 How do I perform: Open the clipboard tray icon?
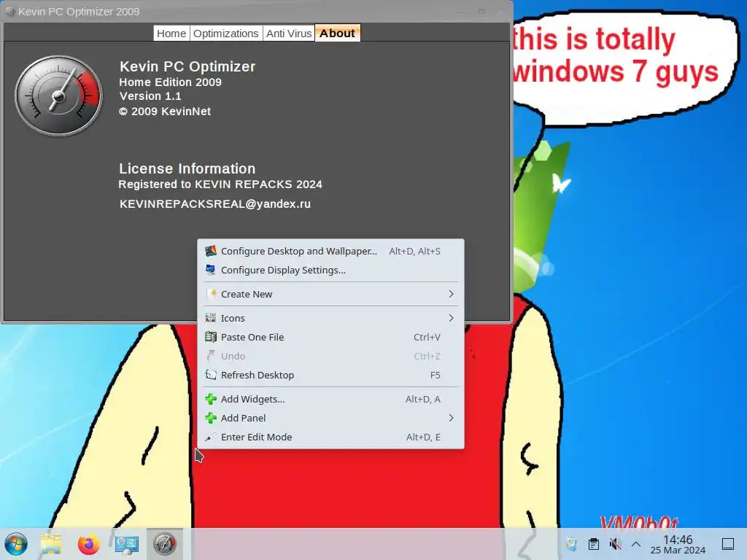coord(594,544)
